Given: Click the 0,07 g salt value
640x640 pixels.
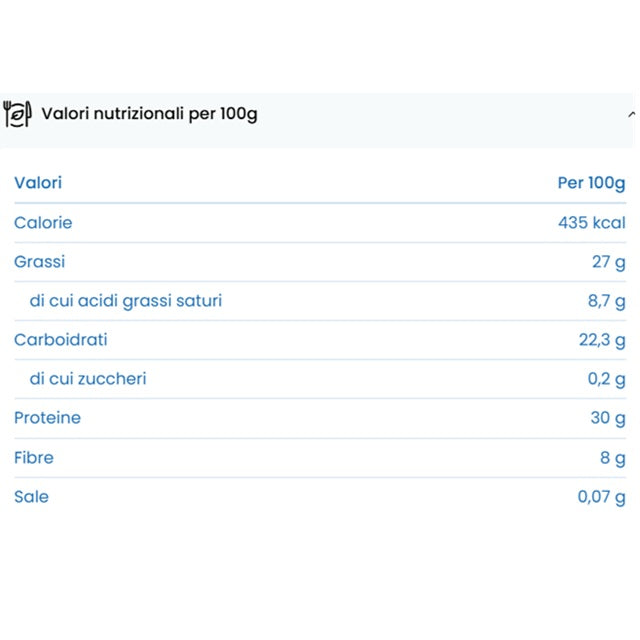Looking at the screenshot, I should click(602, 497).
